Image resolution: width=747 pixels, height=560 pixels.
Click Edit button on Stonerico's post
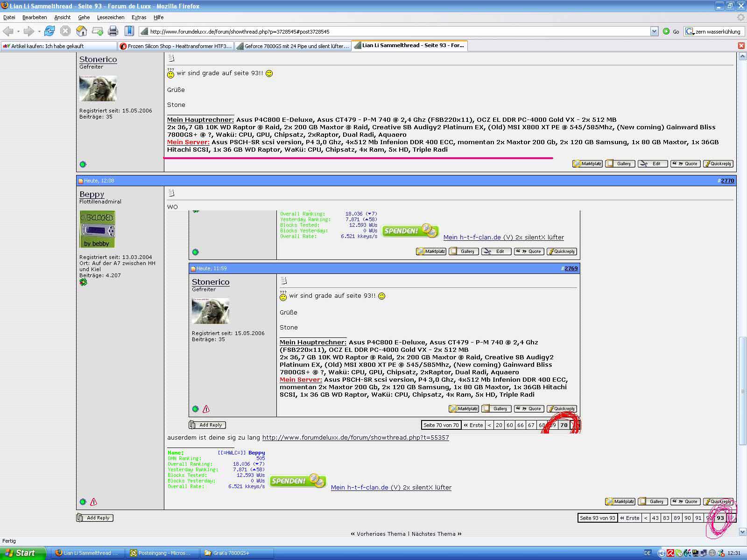[652, 164]
